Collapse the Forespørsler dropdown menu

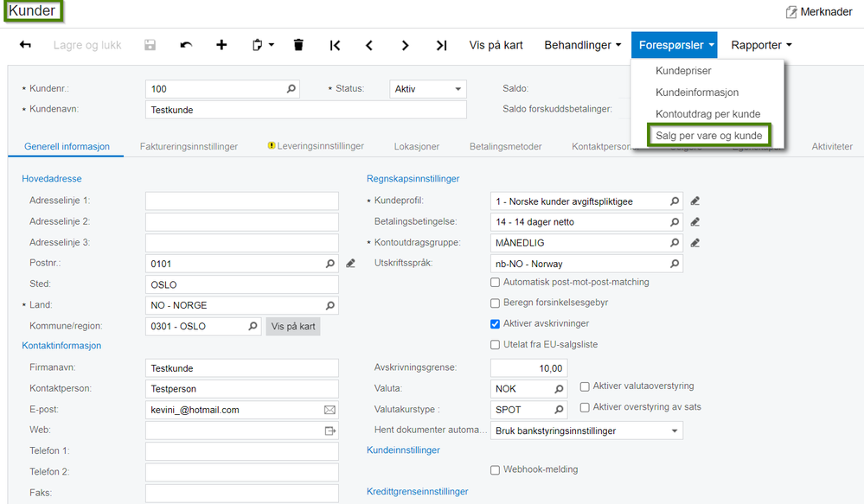click(674, 45)
